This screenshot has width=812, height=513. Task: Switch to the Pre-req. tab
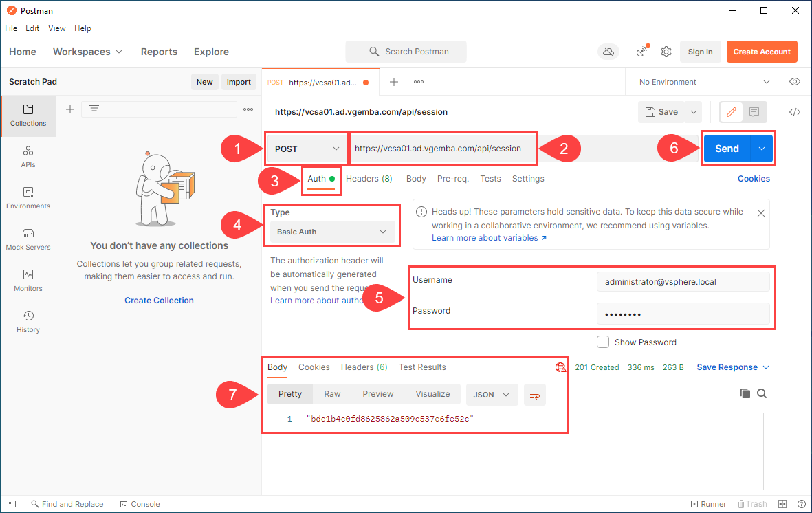tap(452, 179)
